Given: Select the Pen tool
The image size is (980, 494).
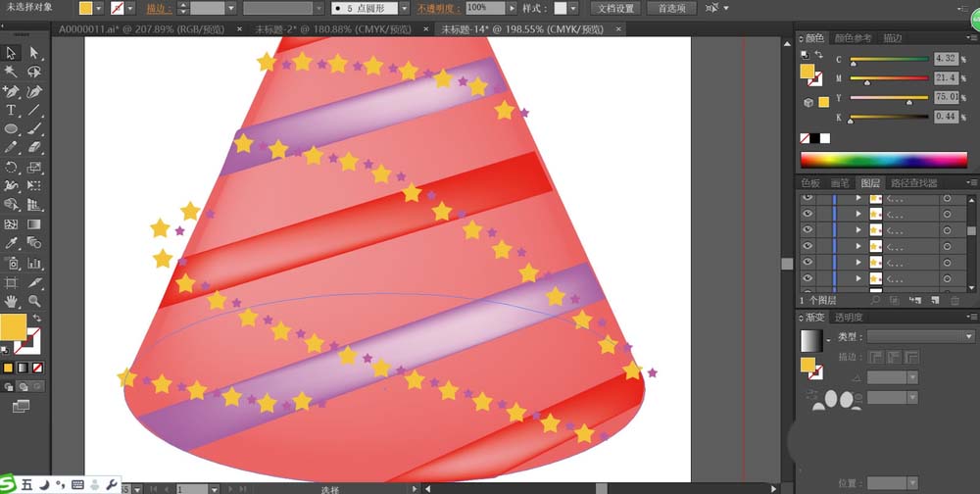Looking at the screenshot, I should coord(11,91).
